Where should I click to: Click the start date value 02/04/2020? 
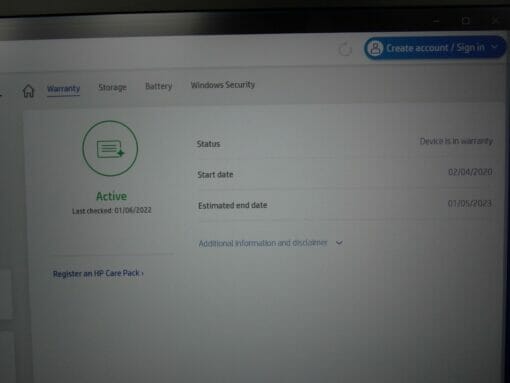tap(470, 172)
